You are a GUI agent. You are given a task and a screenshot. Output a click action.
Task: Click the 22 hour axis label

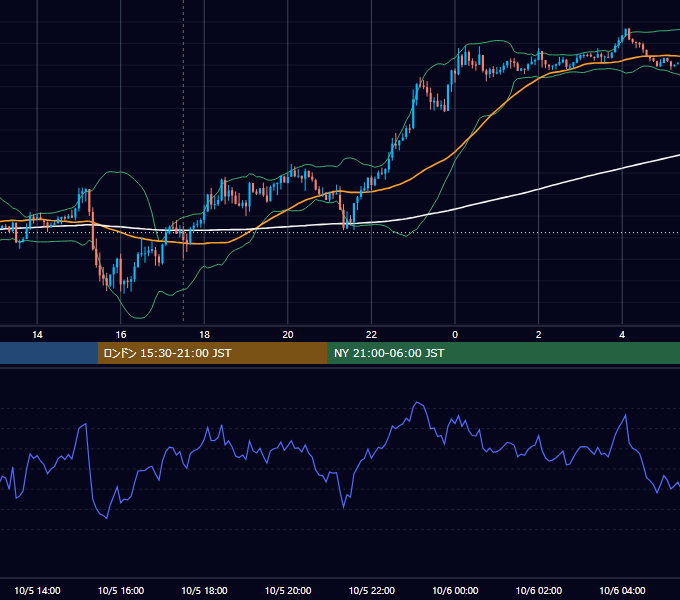pos(371,335)
